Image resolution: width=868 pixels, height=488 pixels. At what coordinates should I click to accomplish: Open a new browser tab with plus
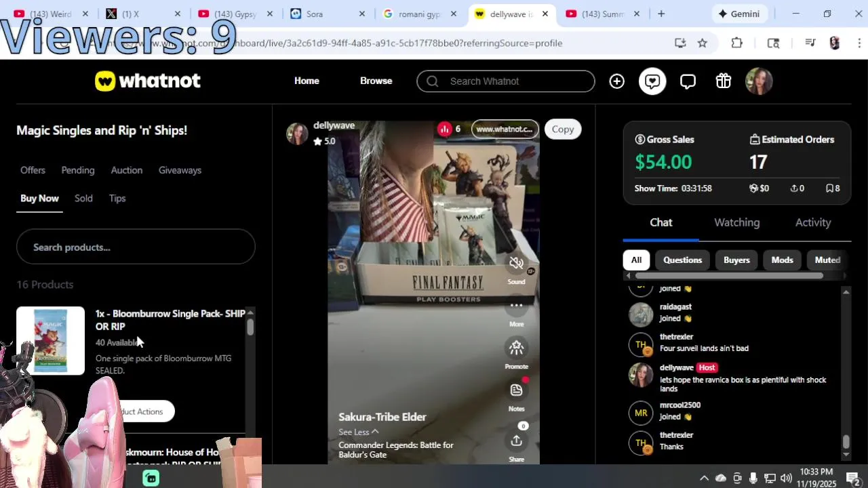(661, 14)
